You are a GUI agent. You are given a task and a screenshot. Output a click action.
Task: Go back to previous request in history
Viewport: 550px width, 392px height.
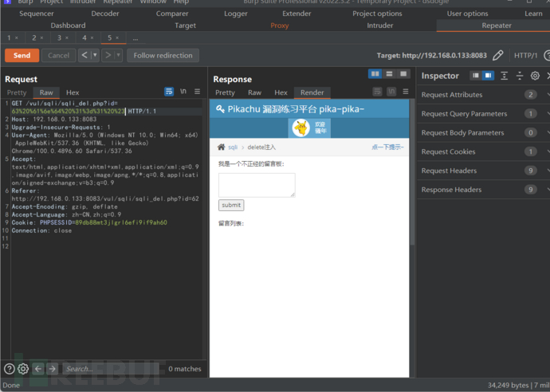point(84,56)
